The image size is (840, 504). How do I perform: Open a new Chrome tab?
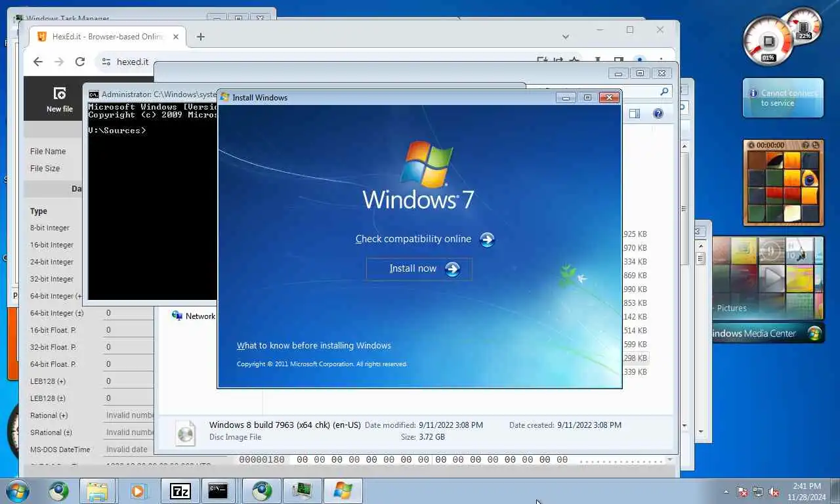[201, 37]
